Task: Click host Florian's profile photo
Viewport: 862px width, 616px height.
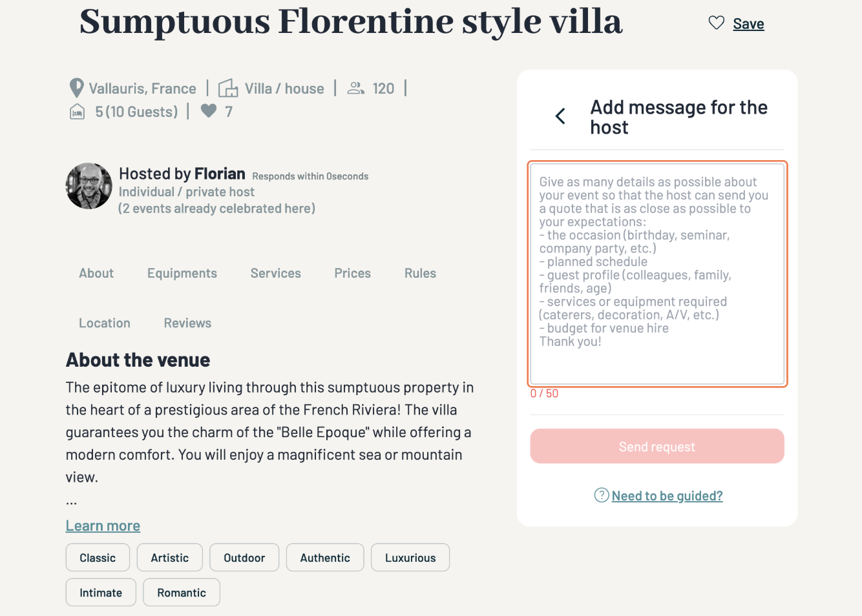Action: pos(89,186)
